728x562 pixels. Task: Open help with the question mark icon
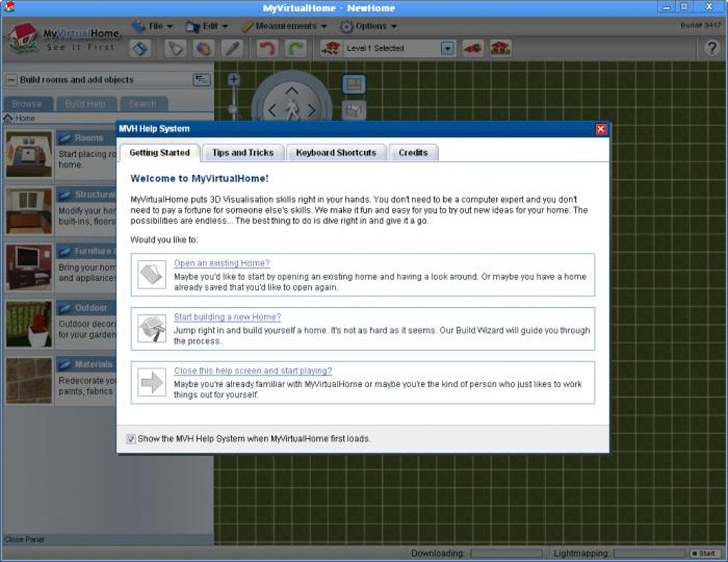pyautogui.click(x=712, y=48)
